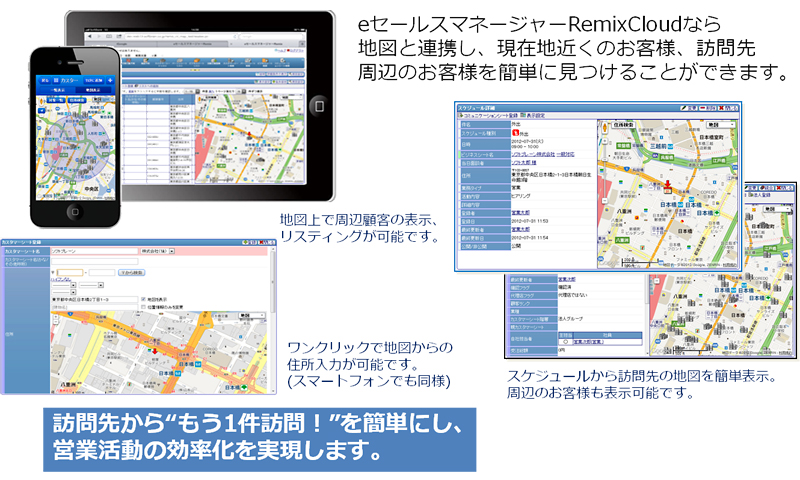Tap the browser back arrow on the iPad
This screenshot has width=800, height=480.
pos(90,36)
